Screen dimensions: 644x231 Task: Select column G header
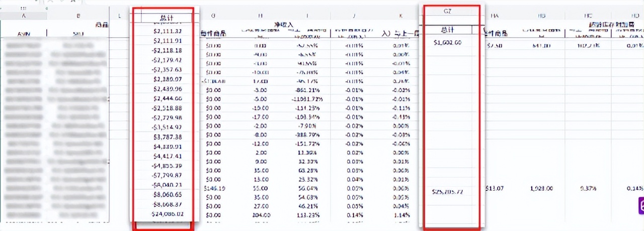[x=213, y=16]
